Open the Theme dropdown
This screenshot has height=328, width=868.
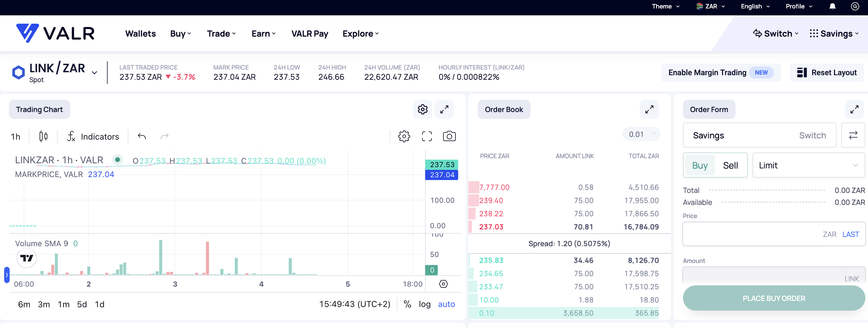click(x=666, y=6)
